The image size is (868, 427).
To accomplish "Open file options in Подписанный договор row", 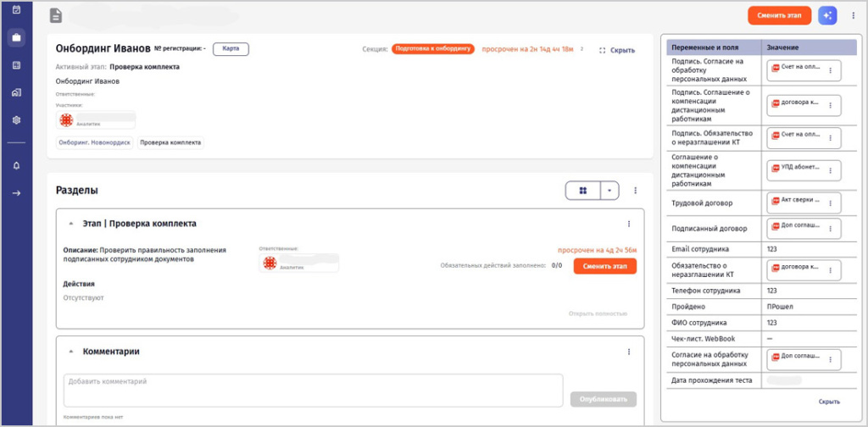I will click(830, 229).
